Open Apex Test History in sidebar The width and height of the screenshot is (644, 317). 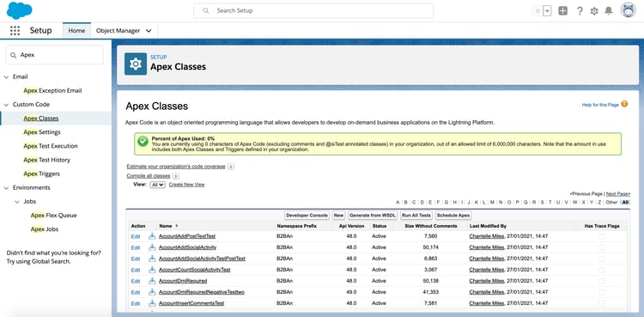pyautogui.click(x=47, y=160)
